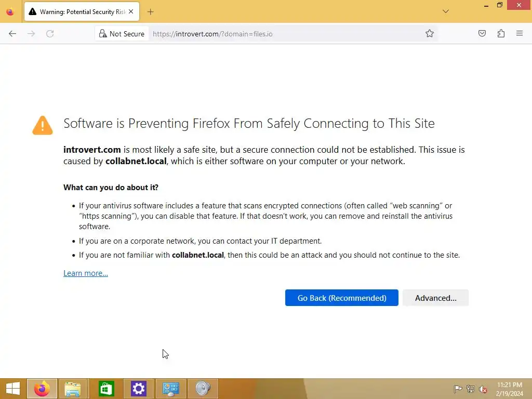Open a new tab with plus button
The height and width of the screenshot is (399, 532).
[x=150, y=11]
